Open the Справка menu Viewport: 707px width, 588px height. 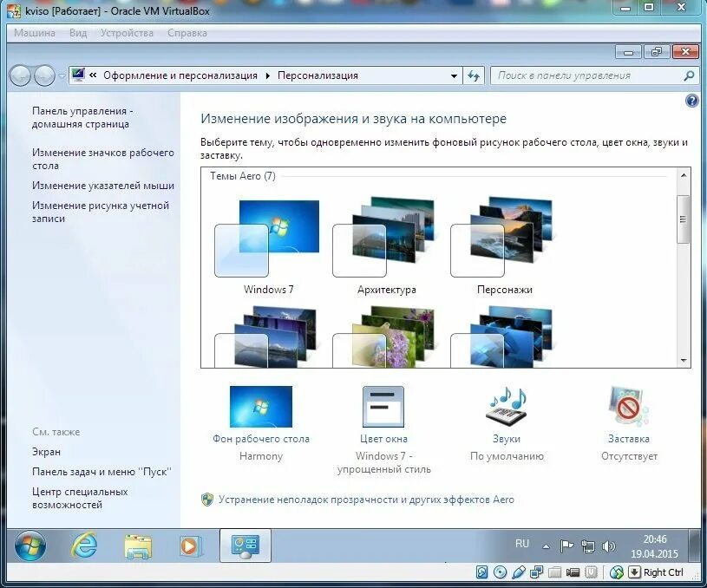pyautogui.click(x=187, y=33)
